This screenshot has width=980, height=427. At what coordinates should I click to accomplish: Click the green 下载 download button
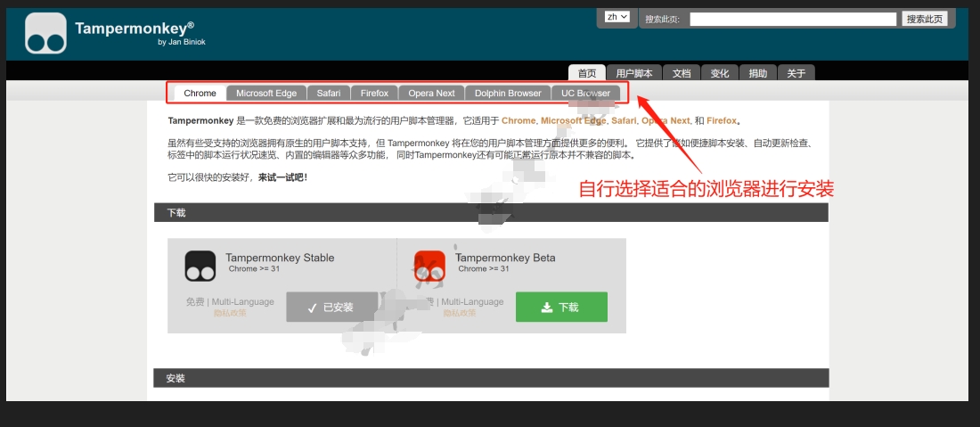[561, 307]
